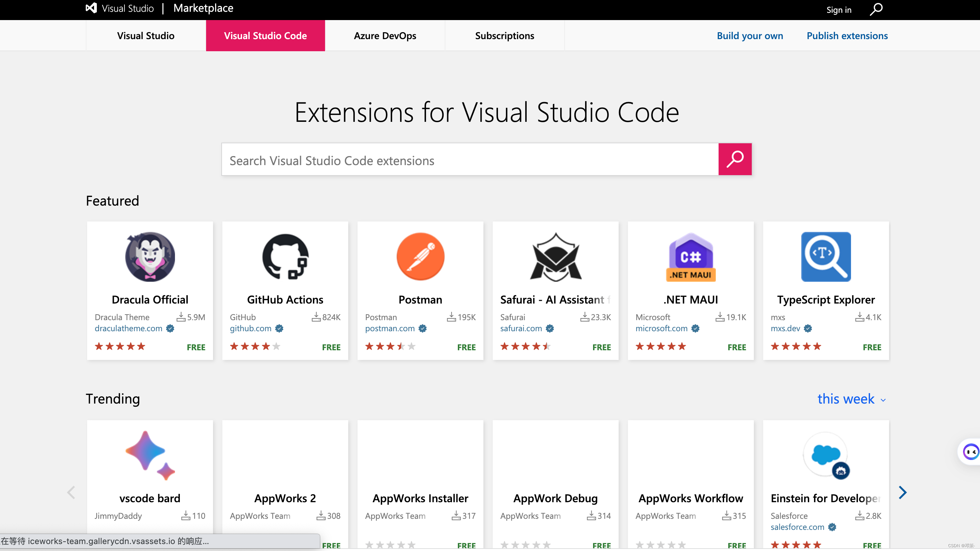Open the TypeScript Explorer magnifier icon
Image resolution: width=980 pixels, height=551 pixels.
(826, 257)
